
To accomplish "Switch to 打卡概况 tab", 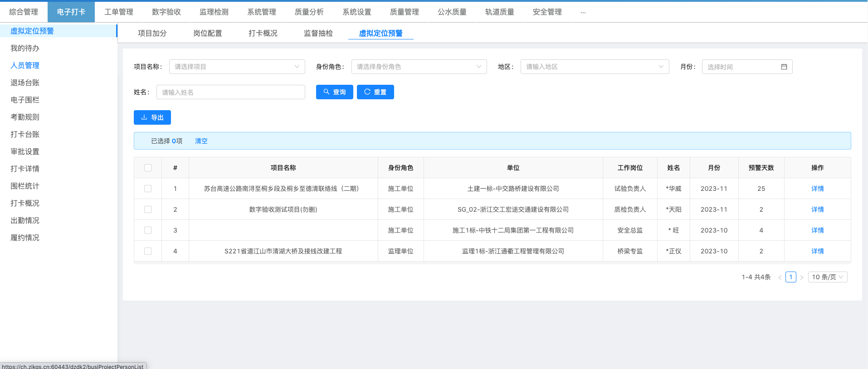I will click(263, 33).
